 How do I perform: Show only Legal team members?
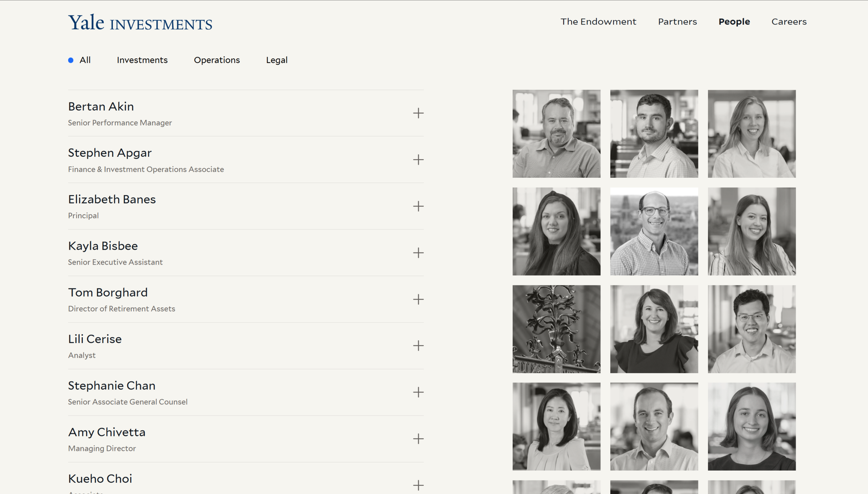(277, 60)
